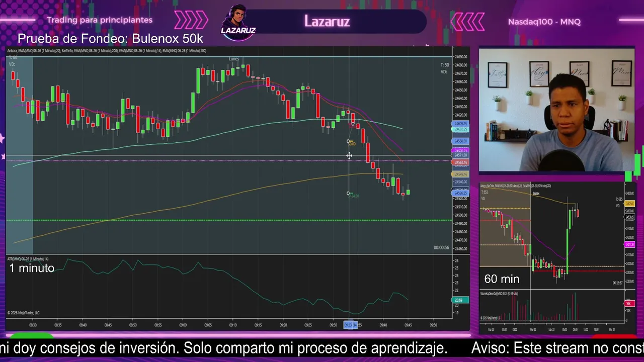Click the 09:33:34 crosshair time label
This screenshot has height=362, width=644.
pos(351,325)
